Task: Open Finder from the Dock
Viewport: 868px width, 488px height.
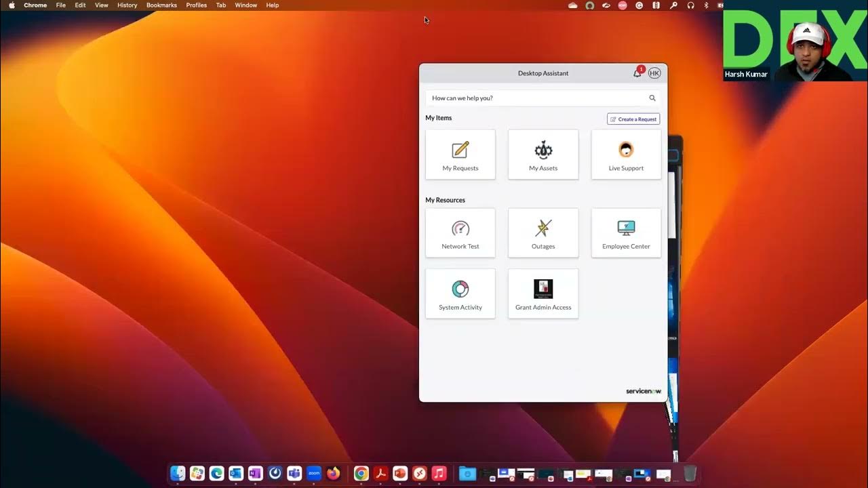Action: (x=178, y=473)
